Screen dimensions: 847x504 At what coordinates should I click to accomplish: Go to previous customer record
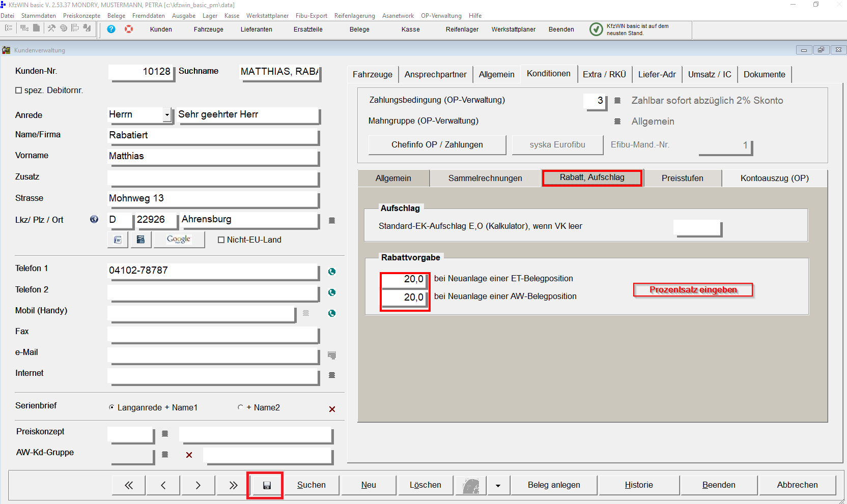coord(163,485)
